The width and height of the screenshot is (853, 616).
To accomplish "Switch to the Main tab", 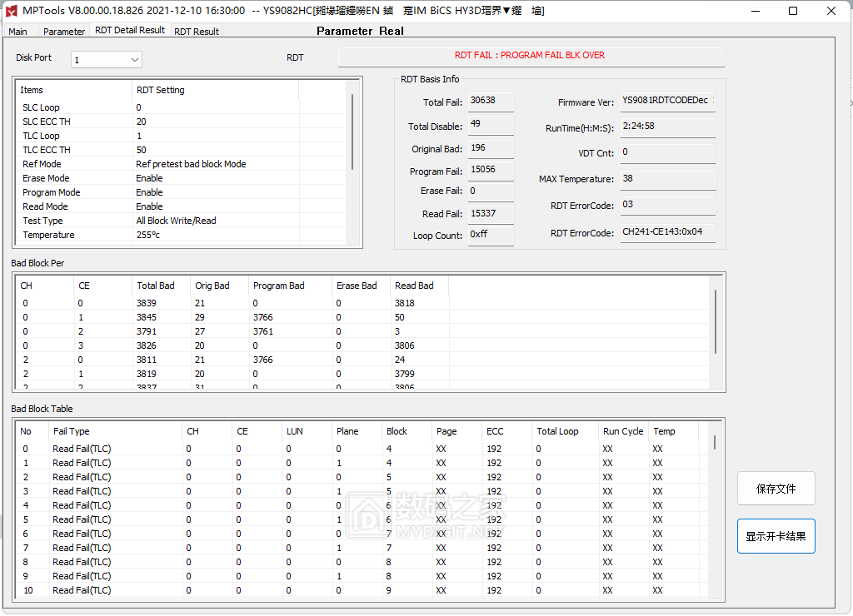I will coord(18,32).
